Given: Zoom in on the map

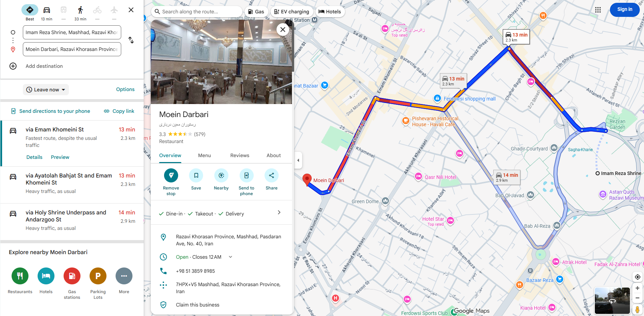Looking at the screenshot, I should tap(637, 288).
